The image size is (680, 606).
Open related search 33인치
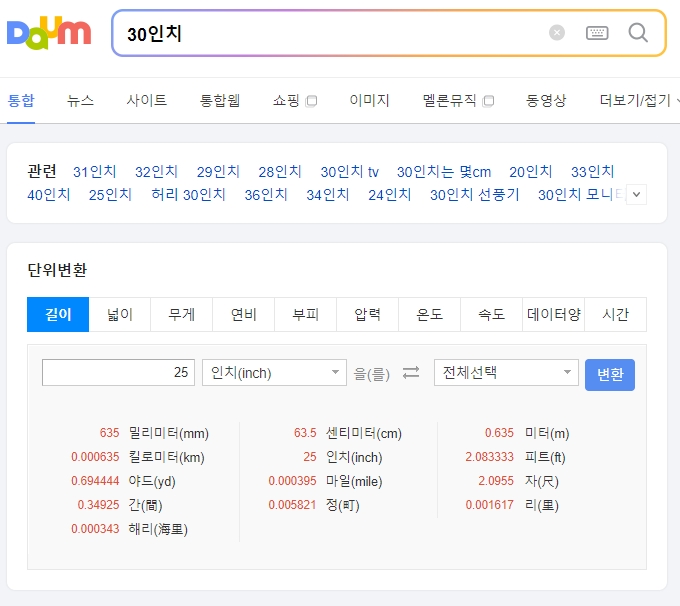pyautogui.click(x=592, y=172)
